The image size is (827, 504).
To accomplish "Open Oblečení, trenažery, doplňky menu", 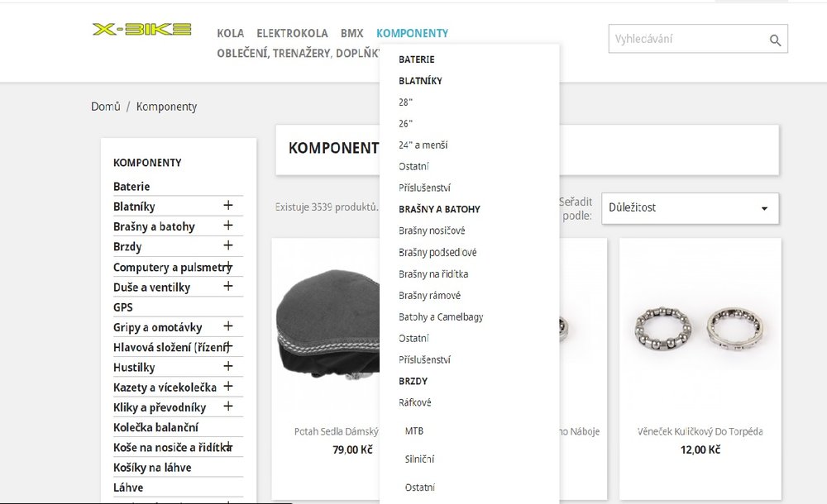I will click(x=298, y=53).
